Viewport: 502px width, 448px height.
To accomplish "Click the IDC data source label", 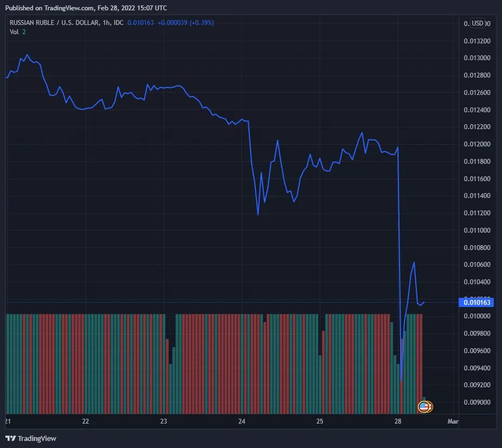I will point(119,23).
